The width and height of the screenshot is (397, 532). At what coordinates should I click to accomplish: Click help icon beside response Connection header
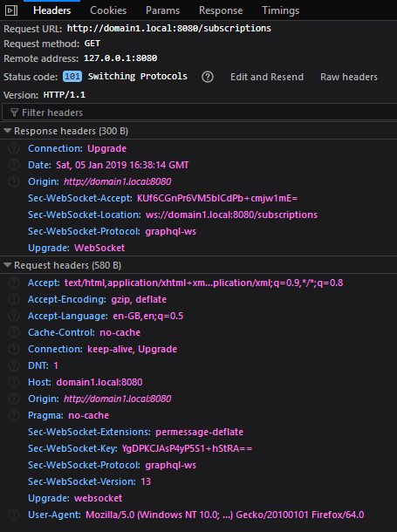tap(14, 148)
